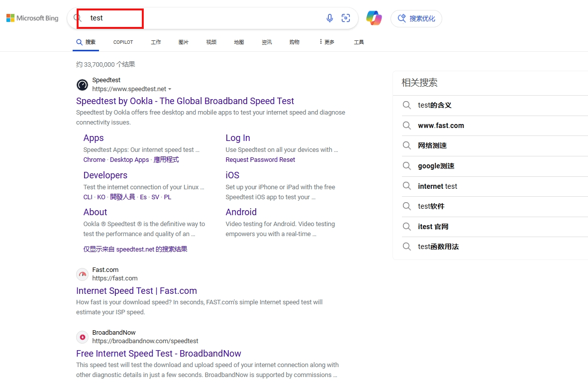Click 仅显示来自 speedtest.net 的搜索结果 link
This screenshot has width=588, height=387.
coord(135,249)
